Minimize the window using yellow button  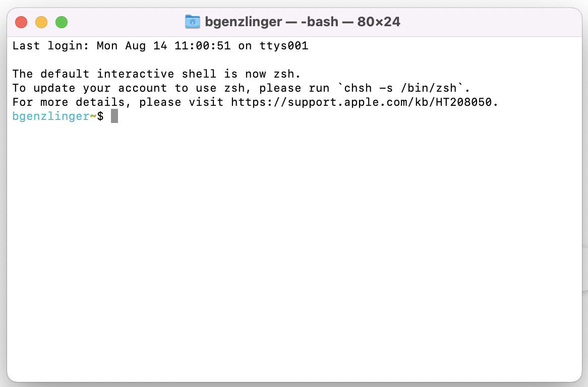(x=42, y=22)
